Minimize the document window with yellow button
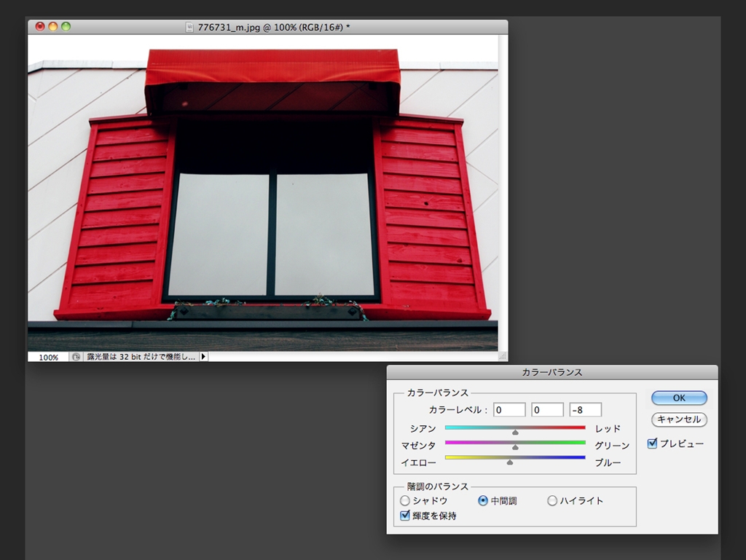Image resolution: width=746 pixels, height=560 pixels. [x=52, y=27]
